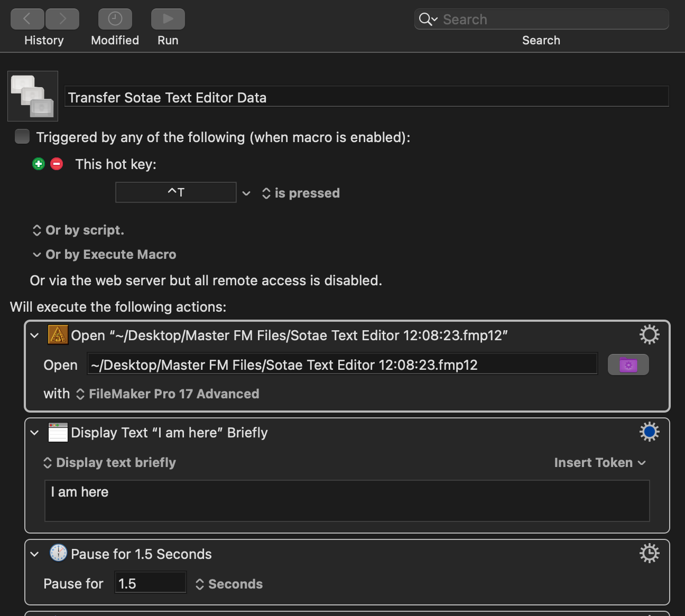Click the Pause action clock icon
The image size is (685, 616).
click(x=58, y=553)
